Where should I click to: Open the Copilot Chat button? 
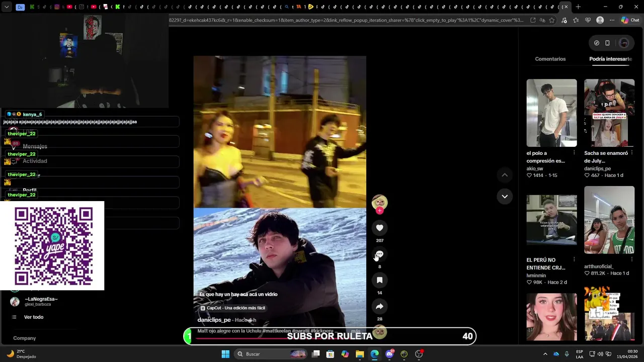630,20
